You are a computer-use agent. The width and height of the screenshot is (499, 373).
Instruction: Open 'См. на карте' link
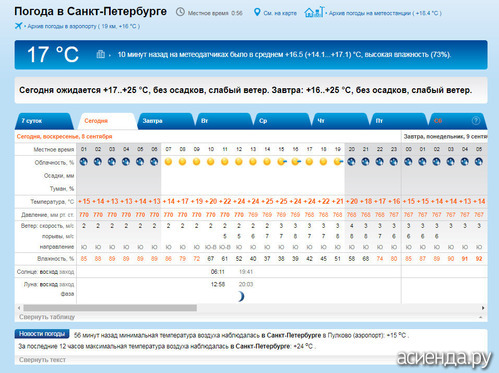pyautogui.click(x=280, y=13)
